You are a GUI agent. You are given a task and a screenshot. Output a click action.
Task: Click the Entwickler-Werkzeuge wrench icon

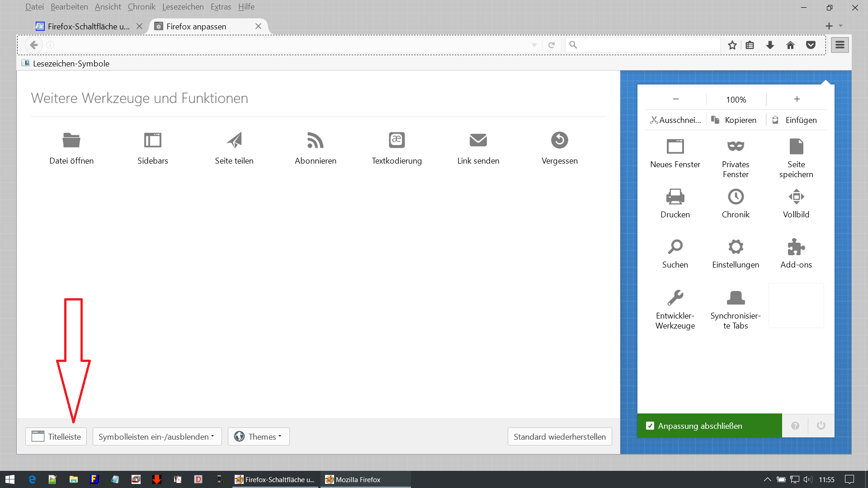tap(675, 298)
